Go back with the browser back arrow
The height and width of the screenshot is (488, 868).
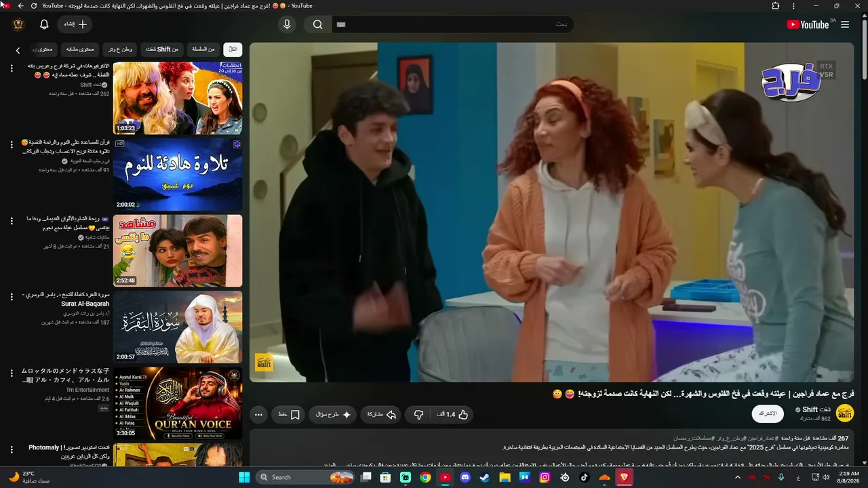pyautogui.click(x=20, y=5)
